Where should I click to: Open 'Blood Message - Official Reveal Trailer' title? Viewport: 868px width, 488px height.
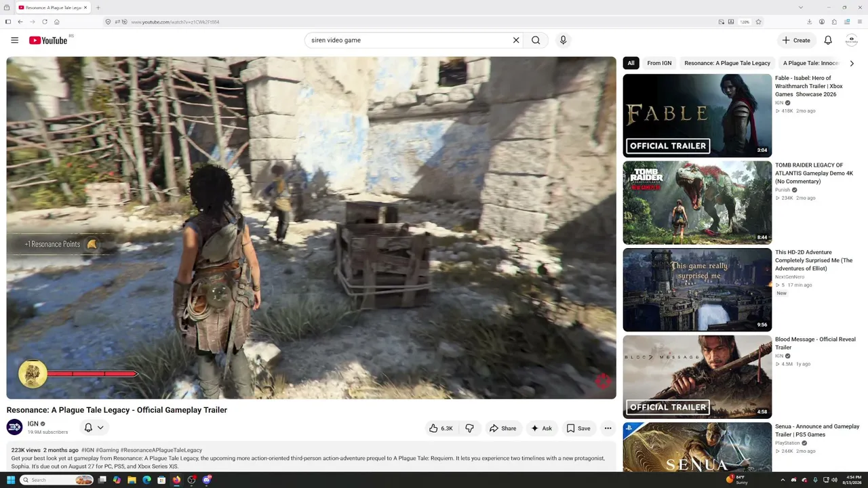815,344
